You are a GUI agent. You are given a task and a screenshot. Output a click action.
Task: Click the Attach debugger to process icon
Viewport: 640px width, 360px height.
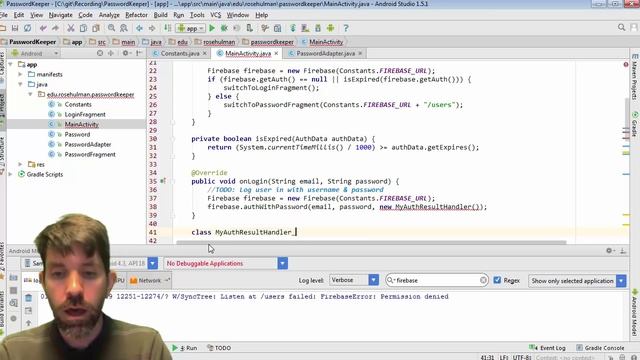coord(249,28)
